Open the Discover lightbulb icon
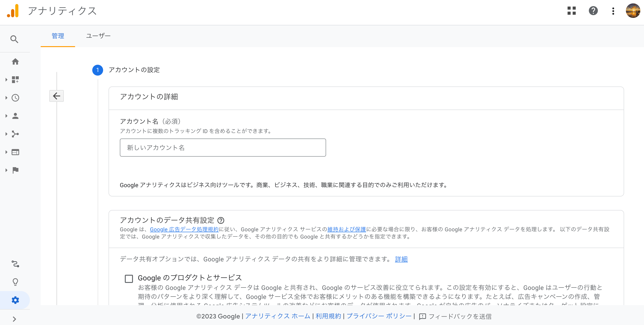This screenshot has width=644, height=325. point(15,282)
